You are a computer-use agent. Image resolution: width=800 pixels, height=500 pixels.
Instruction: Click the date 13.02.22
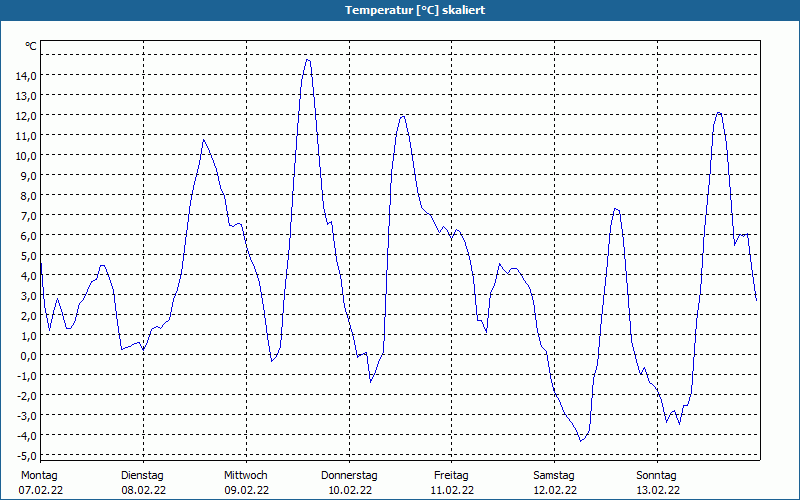(658, 490)
